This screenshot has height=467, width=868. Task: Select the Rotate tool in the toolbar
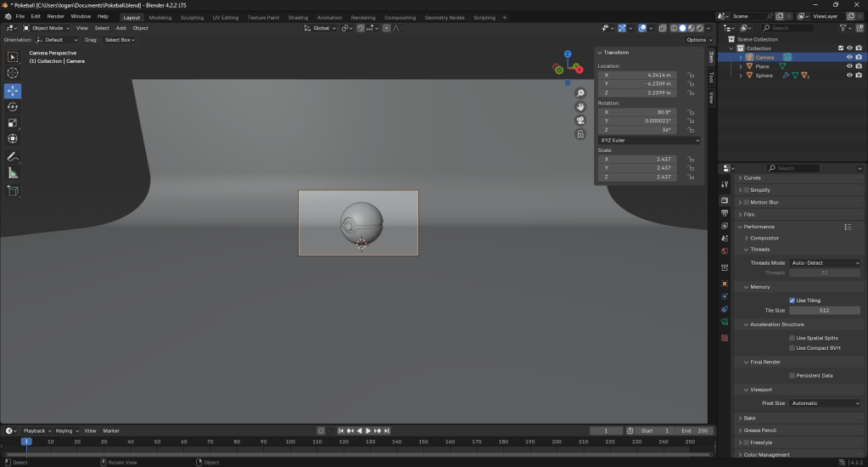[x=13, y=107]
